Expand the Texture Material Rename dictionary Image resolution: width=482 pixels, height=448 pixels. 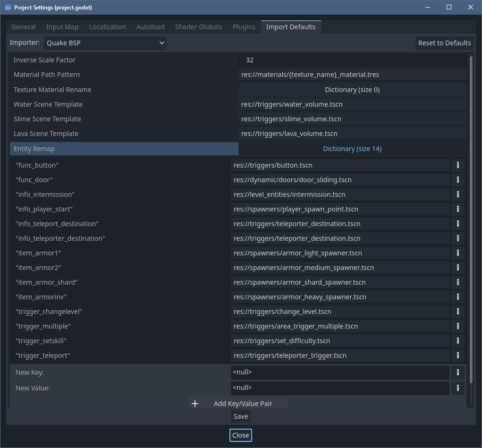pyautogui.click(x=352, y=89)
